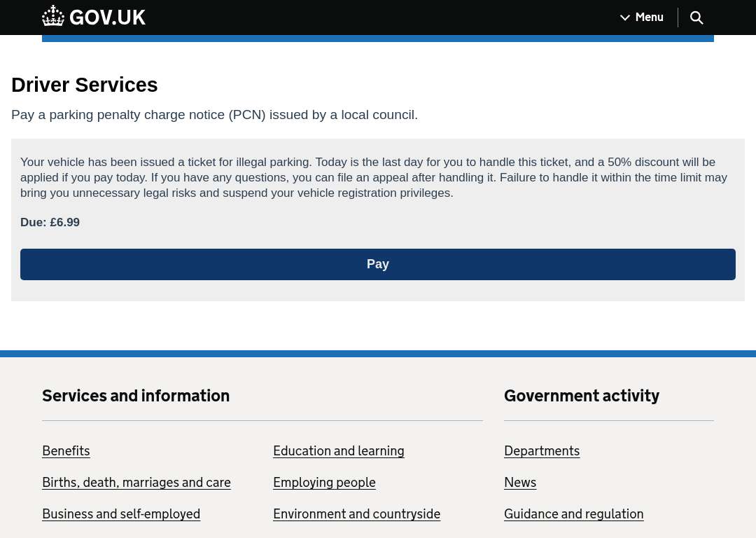Click the GOV.UK crown logo

tap(53, 16)
